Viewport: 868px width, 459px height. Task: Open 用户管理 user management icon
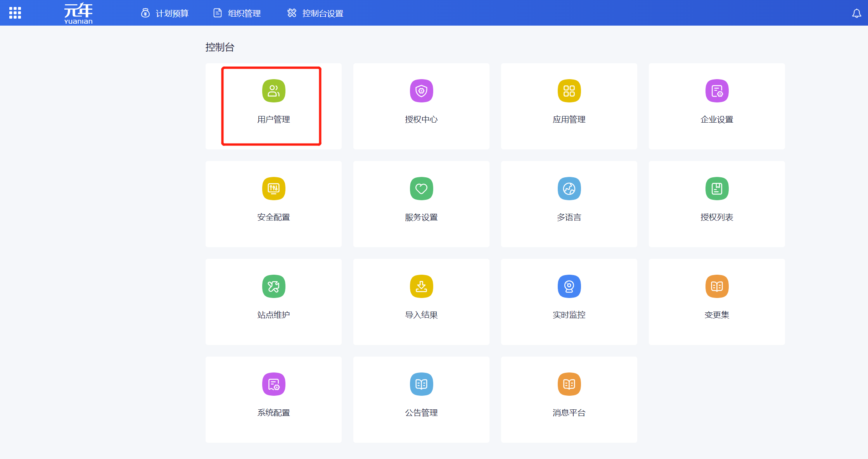point(273,91)
